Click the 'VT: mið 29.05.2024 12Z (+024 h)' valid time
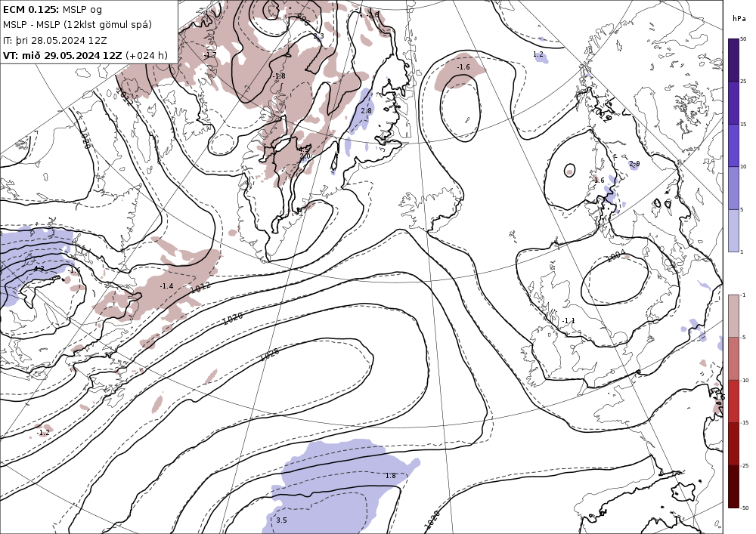The width and height of the screenshot is (756, 534). 85,55
